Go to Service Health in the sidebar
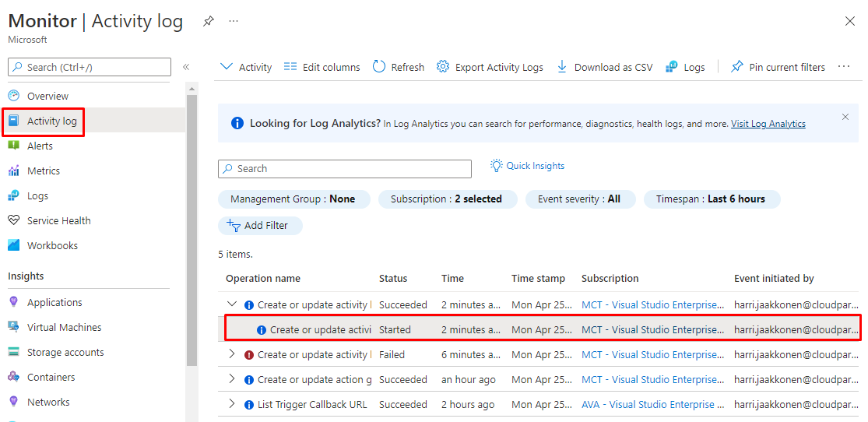 tap(58, 220)
